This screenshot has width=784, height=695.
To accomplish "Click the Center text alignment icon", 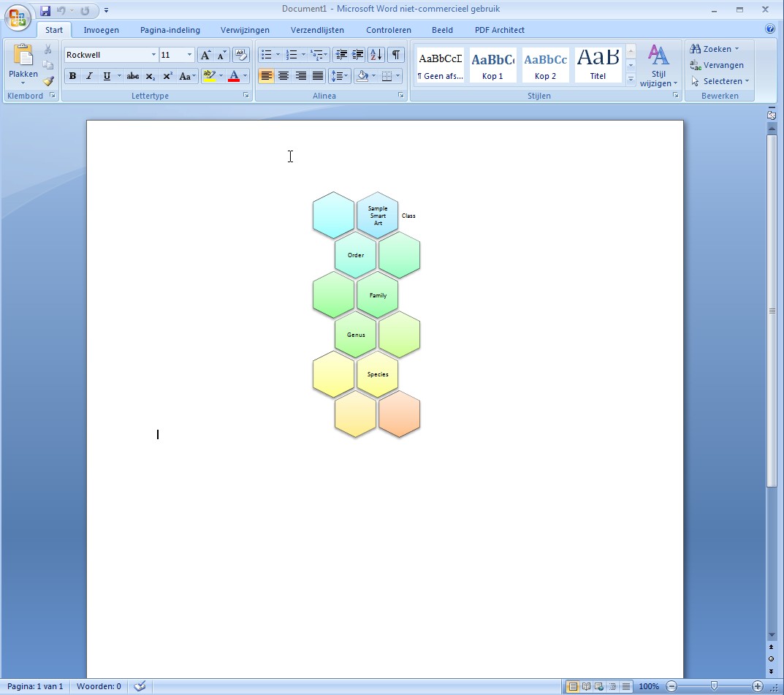I will 283,76.
